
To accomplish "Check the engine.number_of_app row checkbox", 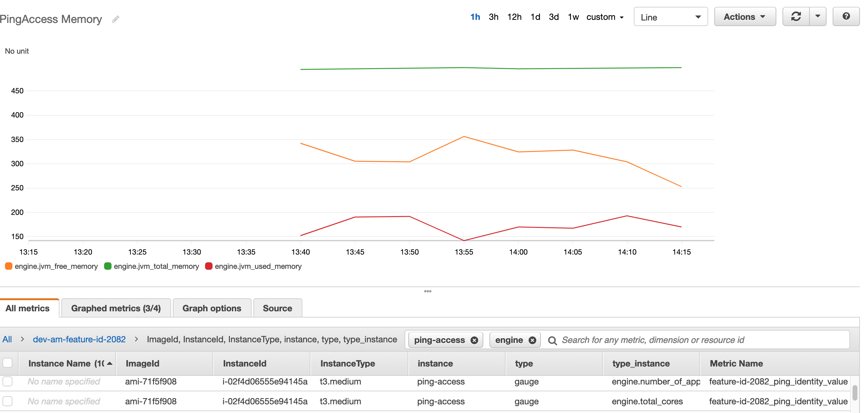I will 7,381.
